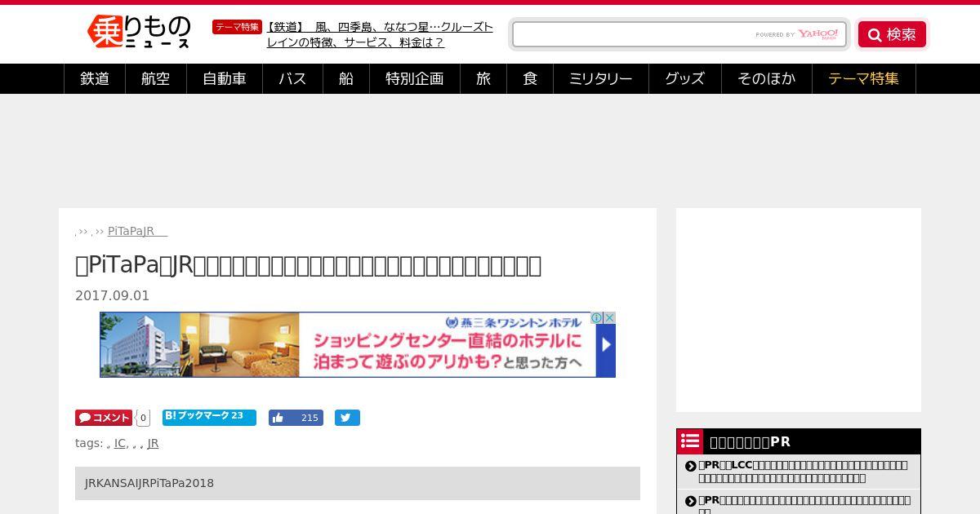Click the blue arrow on the hotel ad
This screenshot has height=514, width=980.
click(x=606, y=344)
